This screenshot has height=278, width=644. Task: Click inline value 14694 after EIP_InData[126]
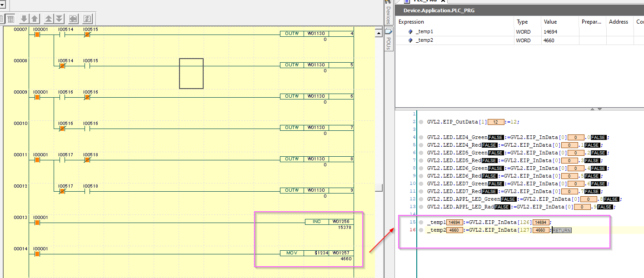click(542, 223)
